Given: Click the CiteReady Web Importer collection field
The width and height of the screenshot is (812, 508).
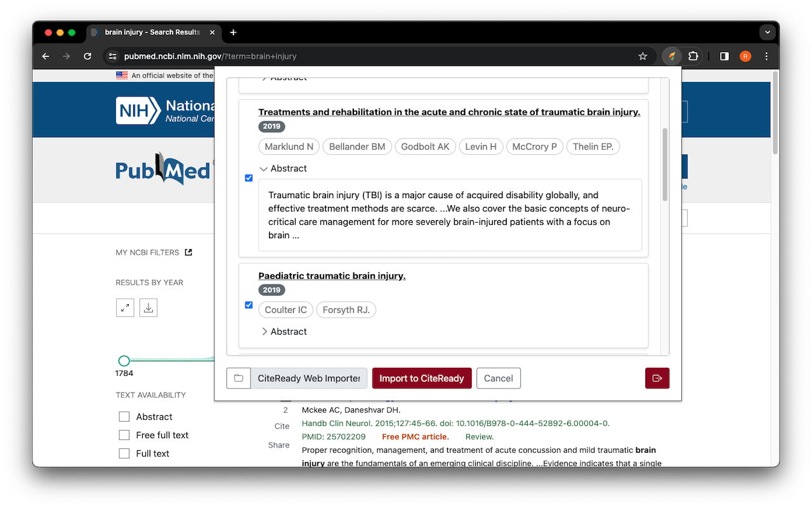Looking at the screenshot, I should coord(309,378).
